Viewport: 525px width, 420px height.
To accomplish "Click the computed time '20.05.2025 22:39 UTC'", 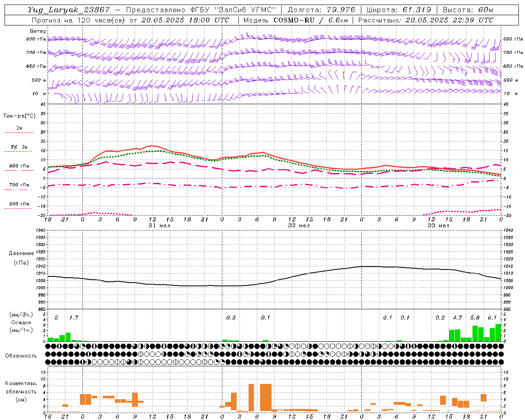I will [450, 20].
